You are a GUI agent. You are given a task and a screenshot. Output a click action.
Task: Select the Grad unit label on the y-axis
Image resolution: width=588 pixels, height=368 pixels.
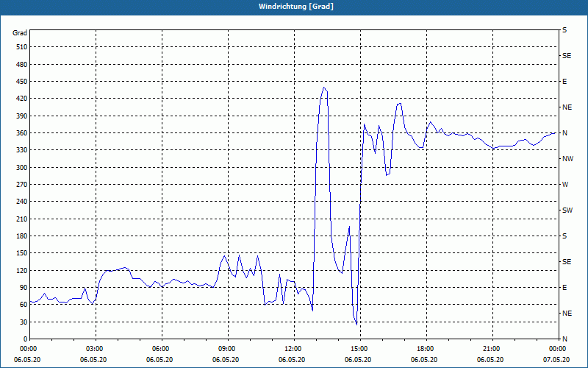tap(20, 33)
